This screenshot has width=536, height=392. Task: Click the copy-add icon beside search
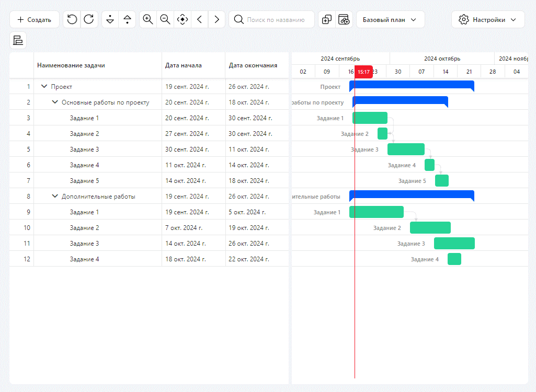coord(327,19)
